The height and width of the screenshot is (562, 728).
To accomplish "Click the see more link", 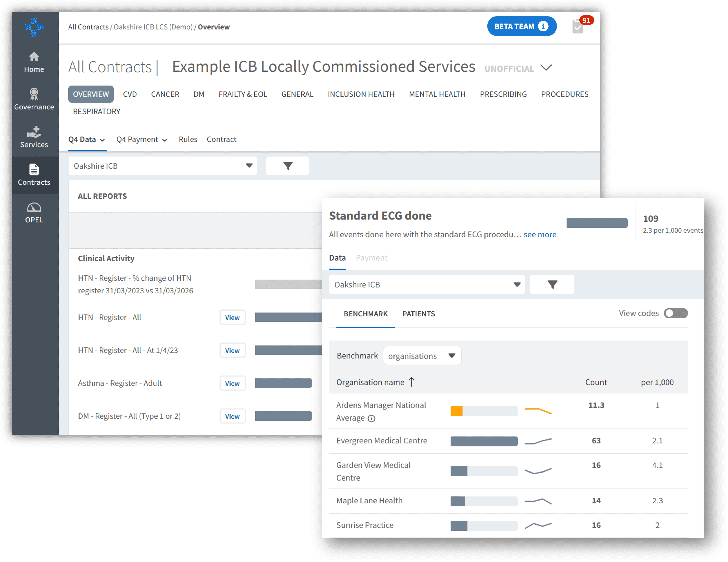I will tap(540, 235).
